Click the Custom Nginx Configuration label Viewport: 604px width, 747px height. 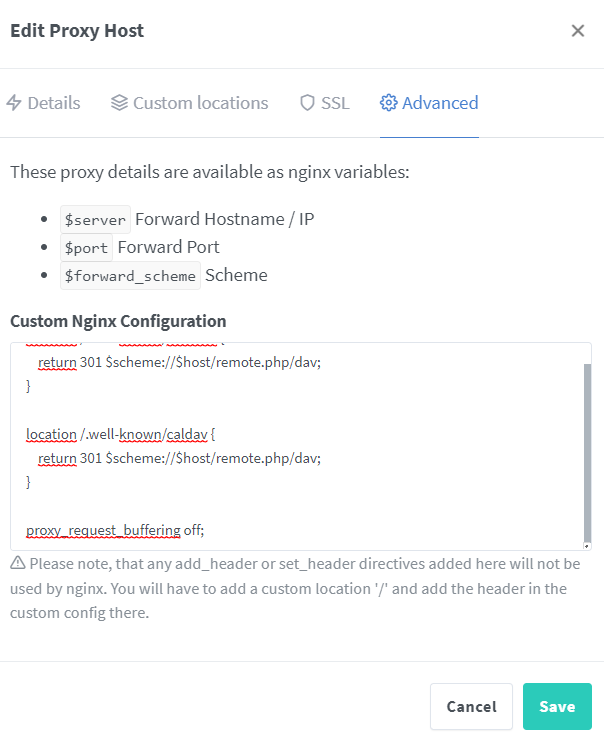(118, 321)
